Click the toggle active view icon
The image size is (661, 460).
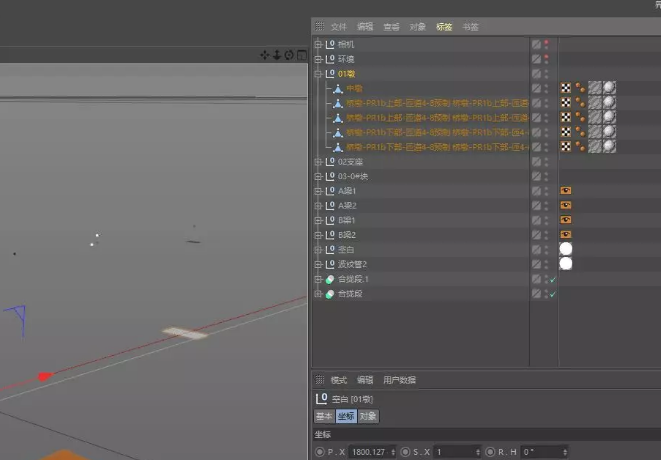(x=301, y=55)
